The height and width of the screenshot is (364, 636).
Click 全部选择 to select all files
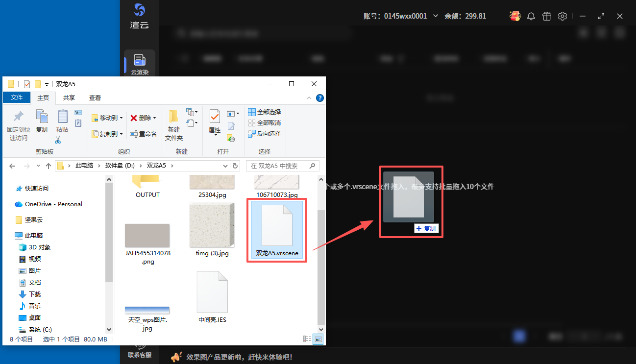[265, 112]
